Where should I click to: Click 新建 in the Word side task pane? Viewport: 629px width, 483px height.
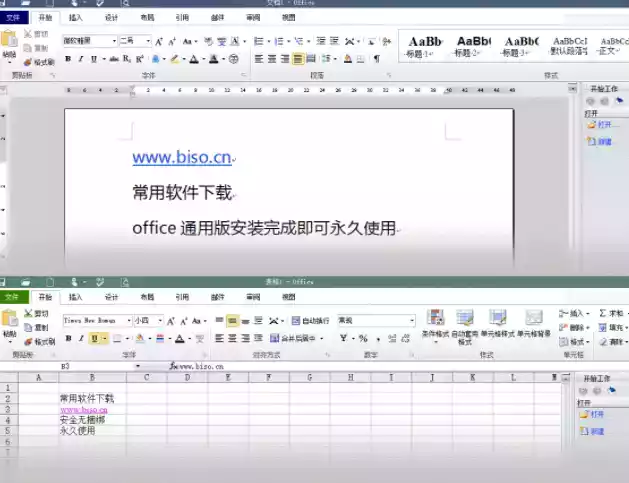point(600,141)
